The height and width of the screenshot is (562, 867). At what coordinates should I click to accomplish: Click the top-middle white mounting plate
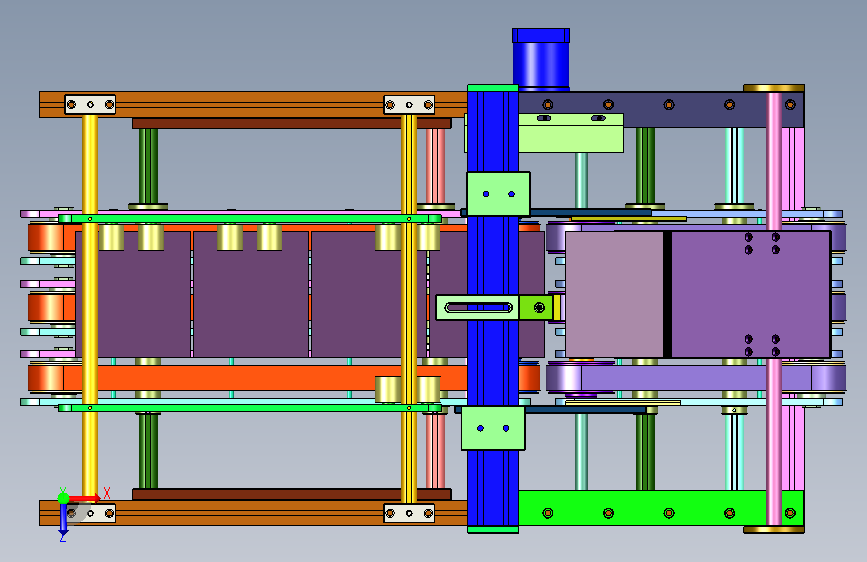(409, 105)
